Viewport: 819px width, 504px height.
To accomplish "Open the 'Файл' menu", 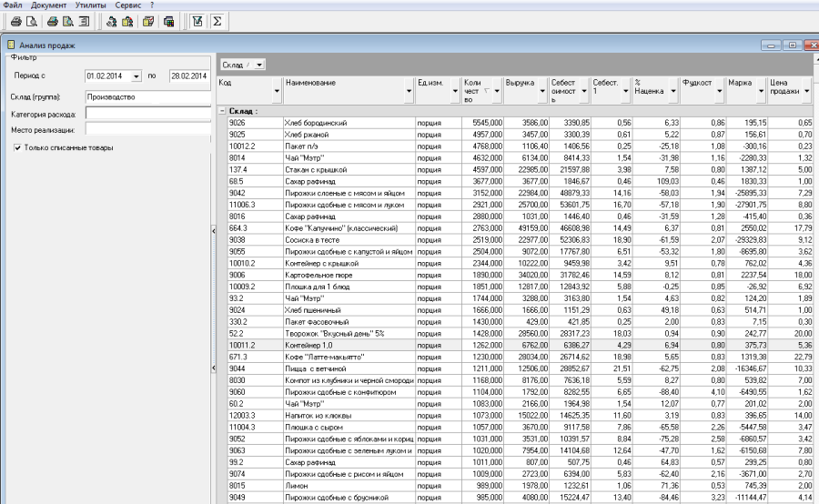I will click(13, 5).
